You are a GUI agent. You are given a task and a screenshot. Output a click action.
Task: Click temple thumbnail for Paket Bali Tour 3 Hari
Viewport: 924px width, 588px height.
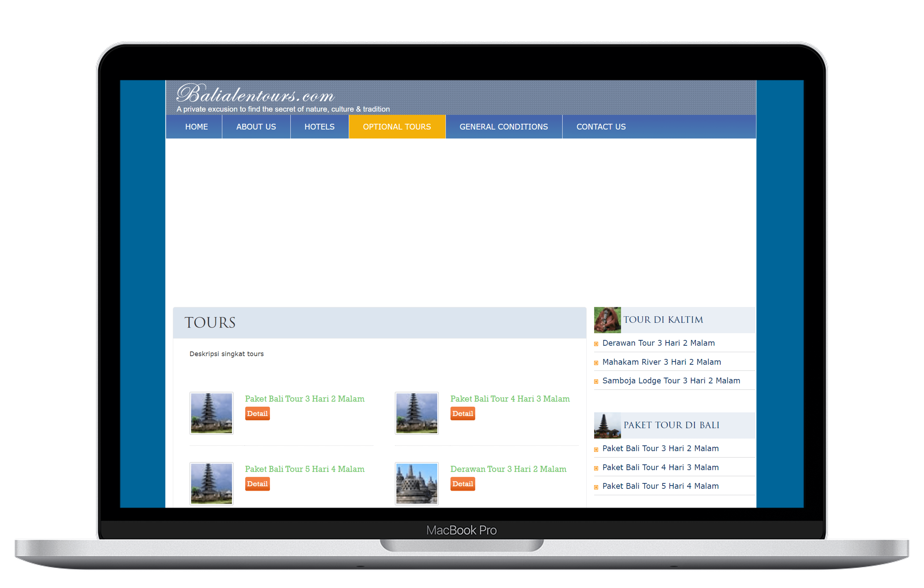(211, 413)
